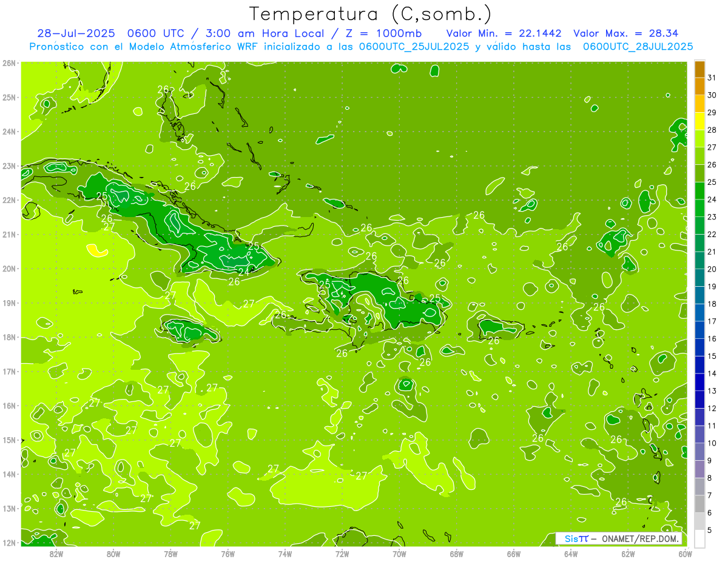Click the yellow 28°C hotspot west of Cuba
Viewport: 728px width, 562px height.
pos(96,249)
